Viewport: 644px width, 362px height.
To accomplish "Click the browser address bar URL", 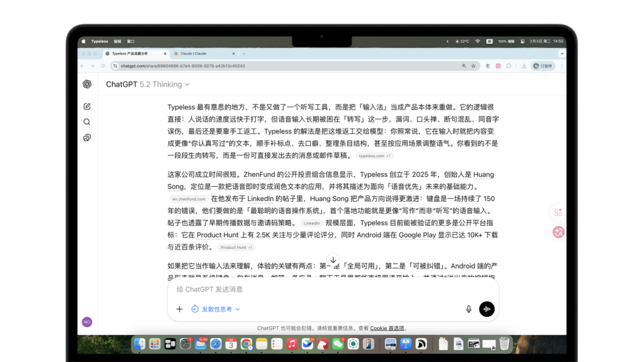I will point(182,66).
